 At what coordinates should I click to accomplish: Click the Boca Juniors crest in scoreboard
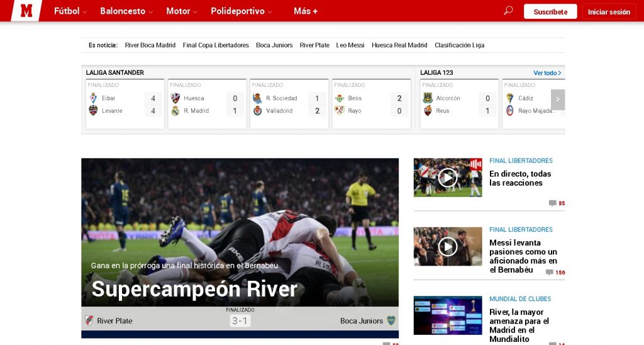(391, 320)
